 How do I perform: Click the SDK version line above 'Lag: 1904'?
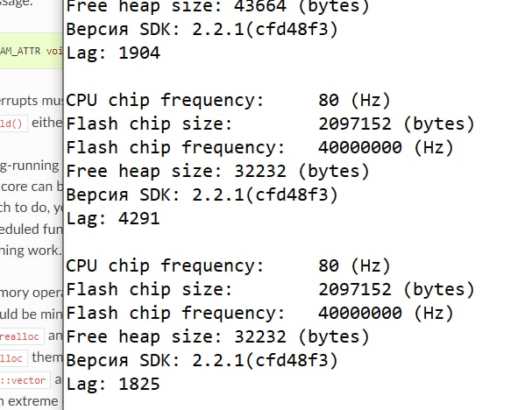coord(202,29)
